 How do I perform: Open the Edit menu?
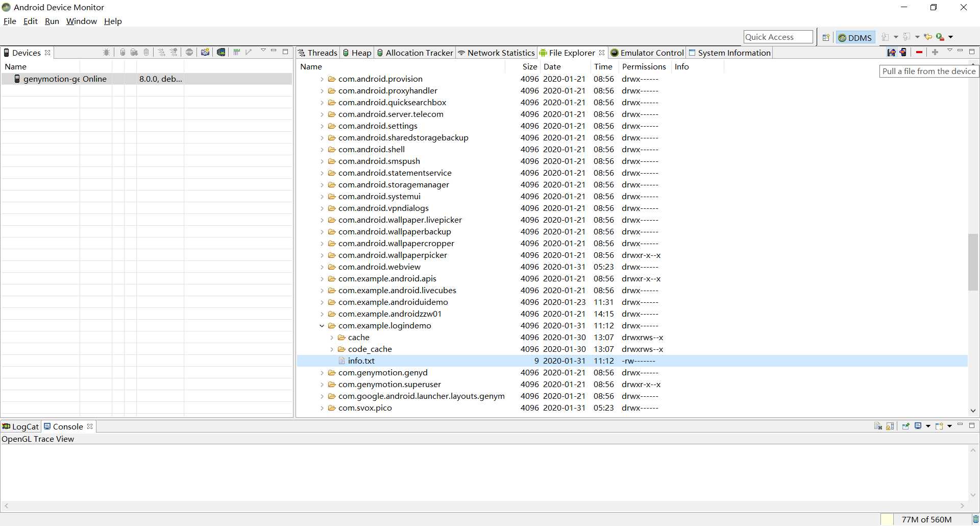pos(31,21)
